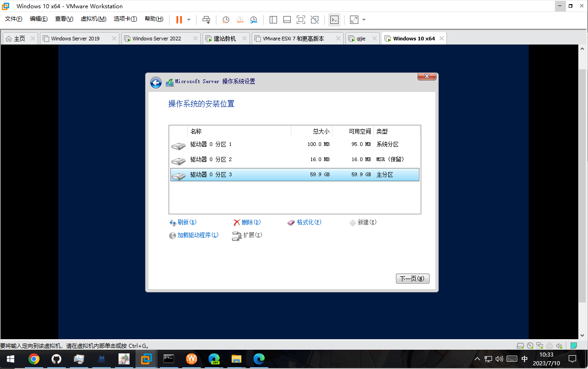
Task: Open the 帮助(H) menu
Action: tap(154, 19)
